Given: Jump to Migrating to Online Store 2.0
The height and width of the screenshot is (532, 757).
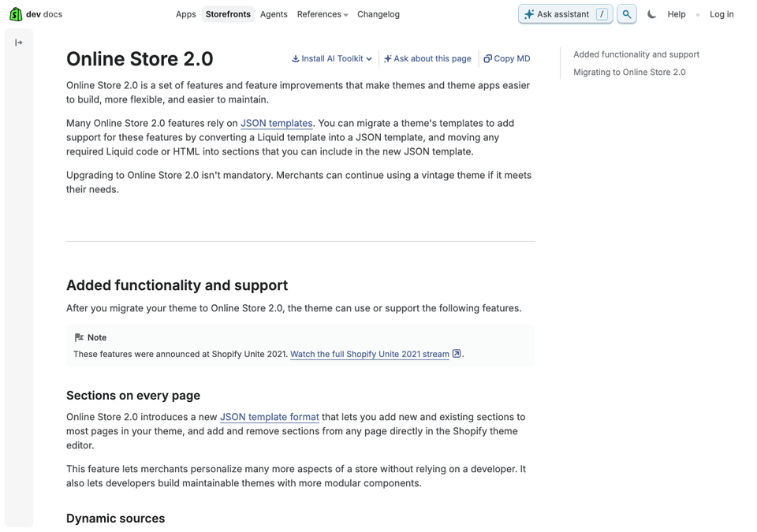Looking at the screenshot, I should [x=629, y=72].
